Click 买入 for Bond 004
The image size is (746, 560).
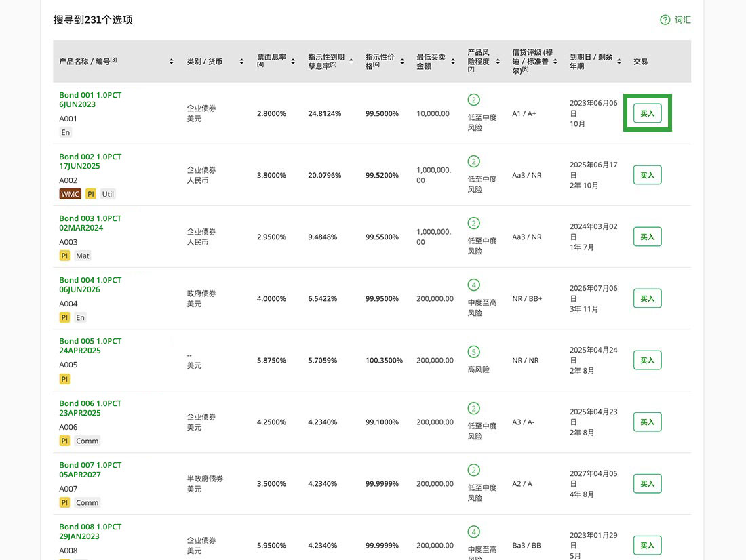click(x=647, y=299)
